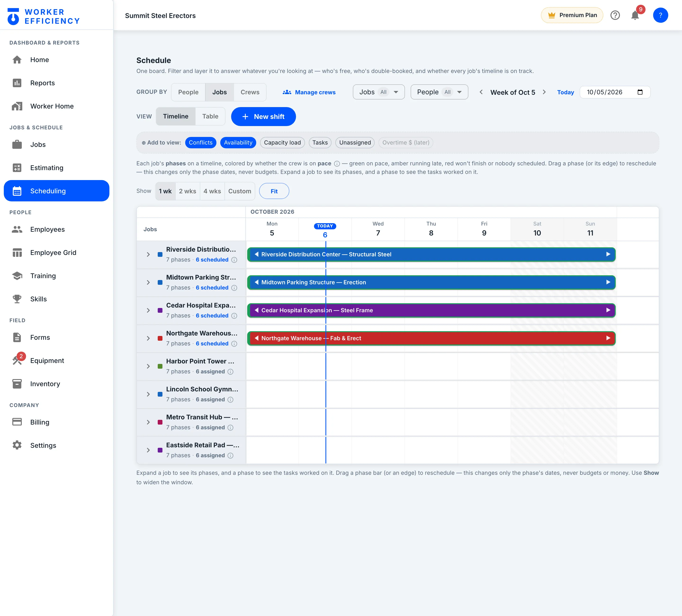Toggle the Conflicts layer chip
The image size is (682, 616).
(x=200, y=142)
